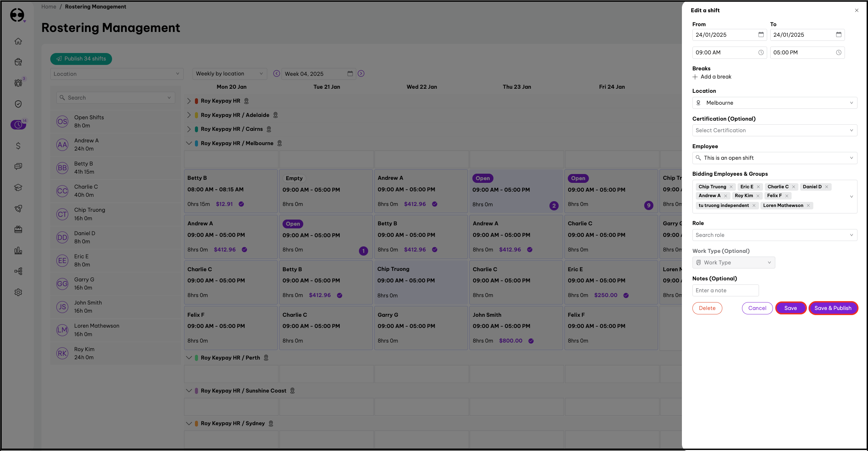
Task: Expand the Select Certification dropdown
Action: [774, 131]
